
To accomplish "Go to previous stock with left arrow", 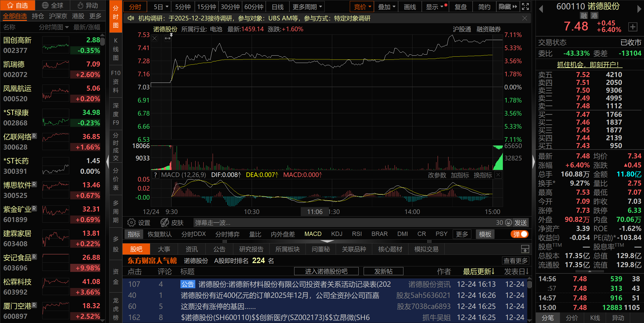I will (541, 9).
